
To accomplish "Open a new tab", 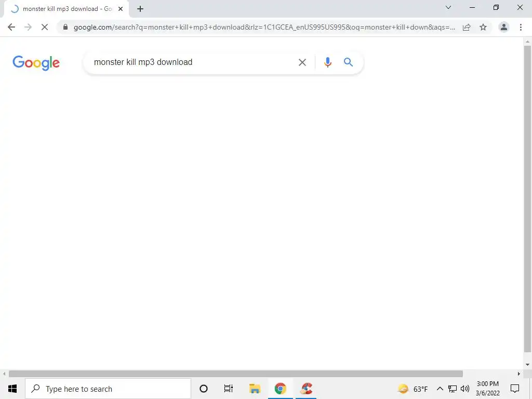I will (x=140, y=9).
